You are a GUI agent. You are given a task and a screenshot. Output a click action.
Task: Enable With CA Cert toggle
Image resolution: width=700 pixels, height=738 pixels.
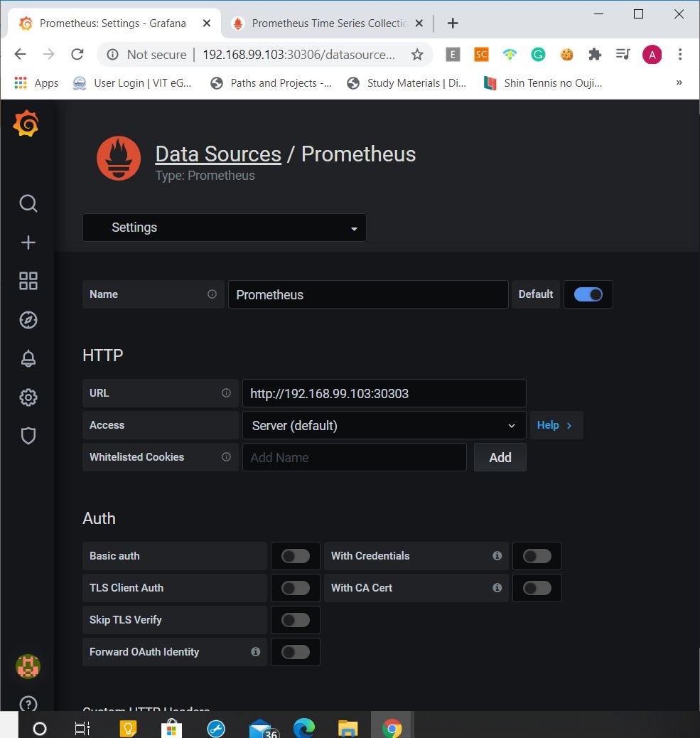537,588
